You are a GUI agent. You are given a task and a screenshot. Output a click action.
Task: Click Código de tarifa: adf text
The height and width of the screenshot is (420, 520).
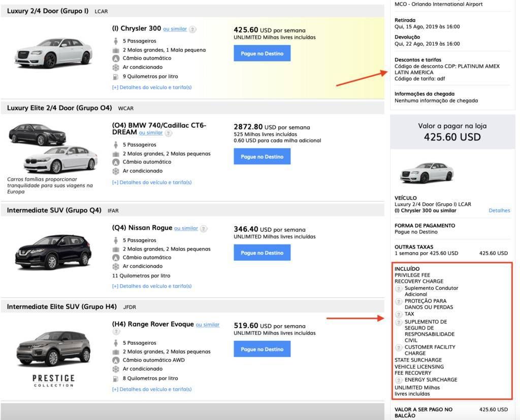419,79
